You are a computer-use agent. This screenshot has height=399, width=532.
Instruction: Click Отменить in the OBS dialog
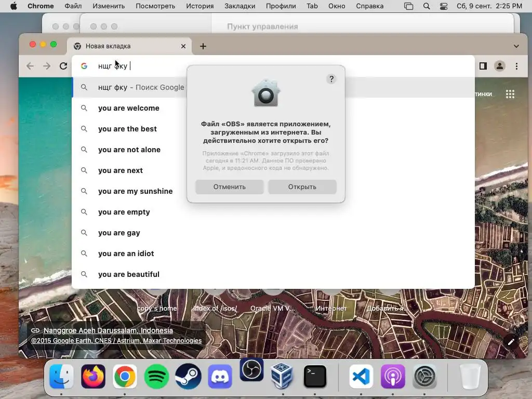pos(229,187)
